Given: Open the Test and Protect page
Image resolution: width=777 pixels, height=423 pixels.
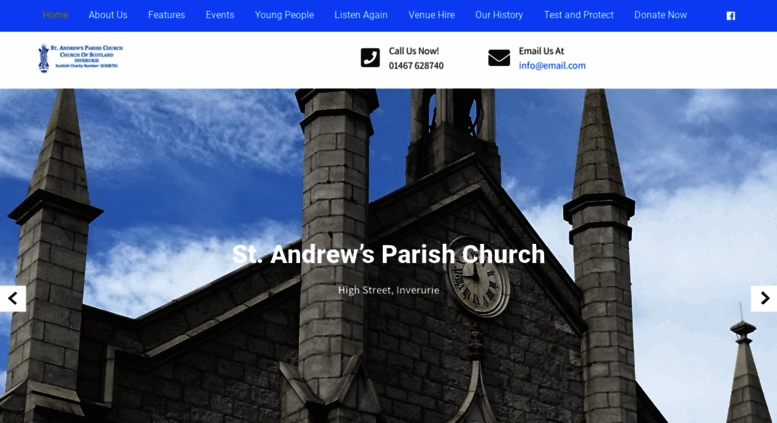Looking at the screenshot, I should tap(579, 15).
